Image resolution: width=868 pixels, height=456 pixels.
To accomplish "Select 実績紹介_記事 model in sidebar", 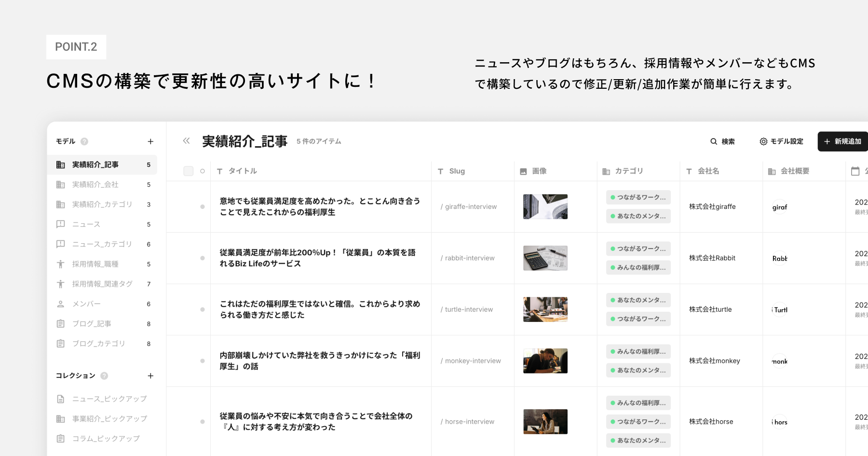I will click(x=102, y=165).
